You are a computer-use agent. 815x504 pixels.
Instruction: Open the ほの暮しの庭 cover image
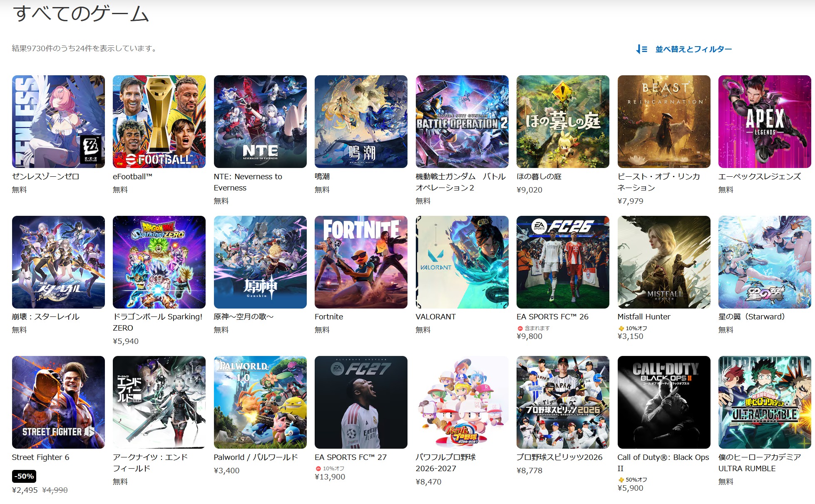coord(563,121)
